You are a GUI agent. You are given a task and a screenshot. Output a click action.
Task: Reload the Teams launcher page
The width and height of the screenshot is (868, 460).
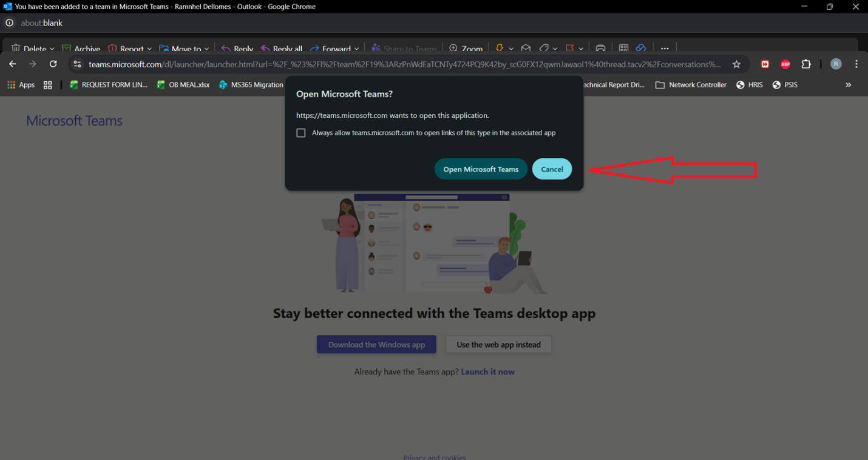click(53, 64)
